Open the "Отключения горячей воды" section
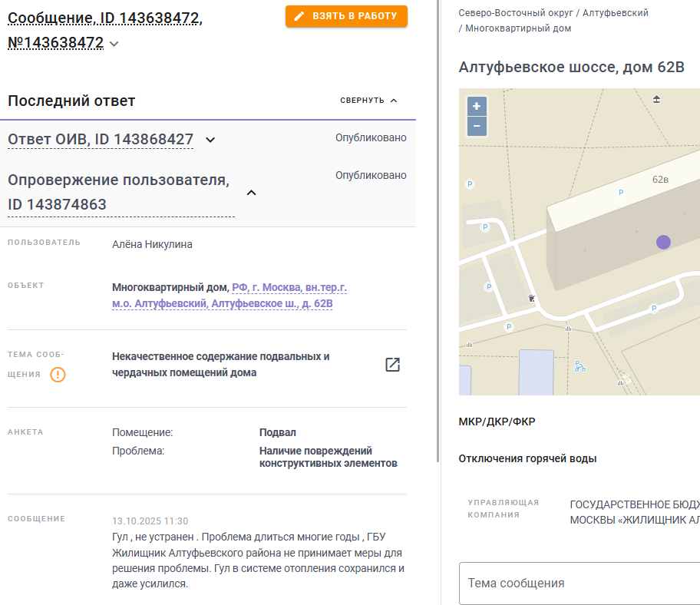The height and width of the screenshot is (605, 700). [x=527, y=458]
